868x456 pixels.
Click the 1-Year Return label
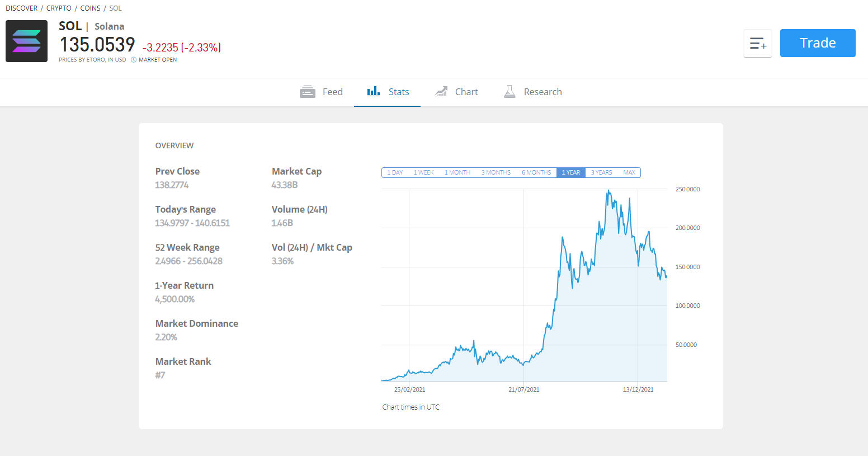tap(185, 285)
